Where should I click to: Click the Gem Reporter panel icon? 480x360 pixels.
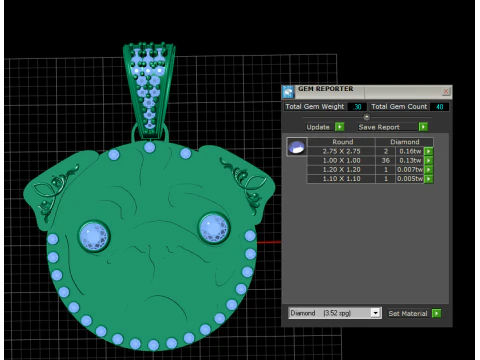click(288, 92)
